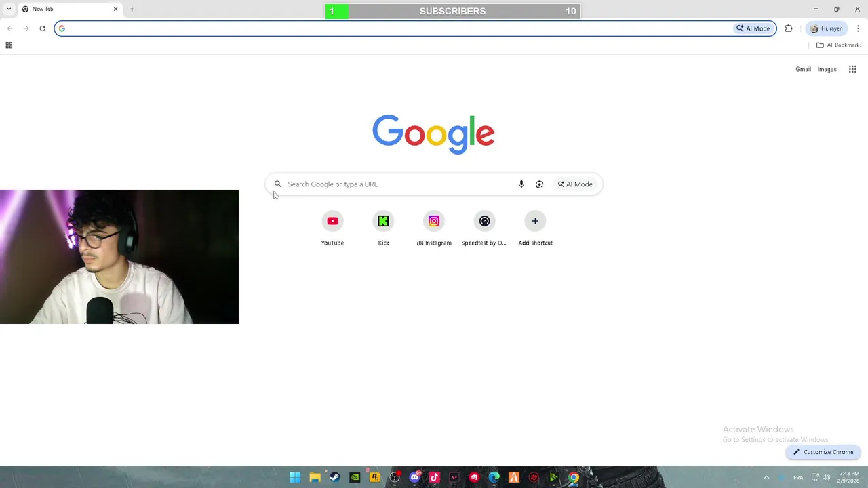Screen dimensions: 868x488
Task: Open NVIDIA app from taskbar
Action: (355, 477)
